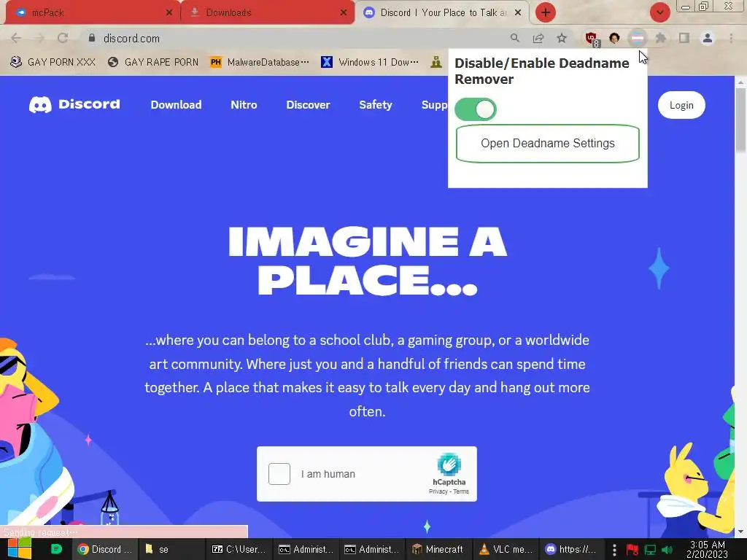The width and height of the screenshot is (747, 560).
Task: Open the Download page in Discord's navigation
Action: point(177,105)
